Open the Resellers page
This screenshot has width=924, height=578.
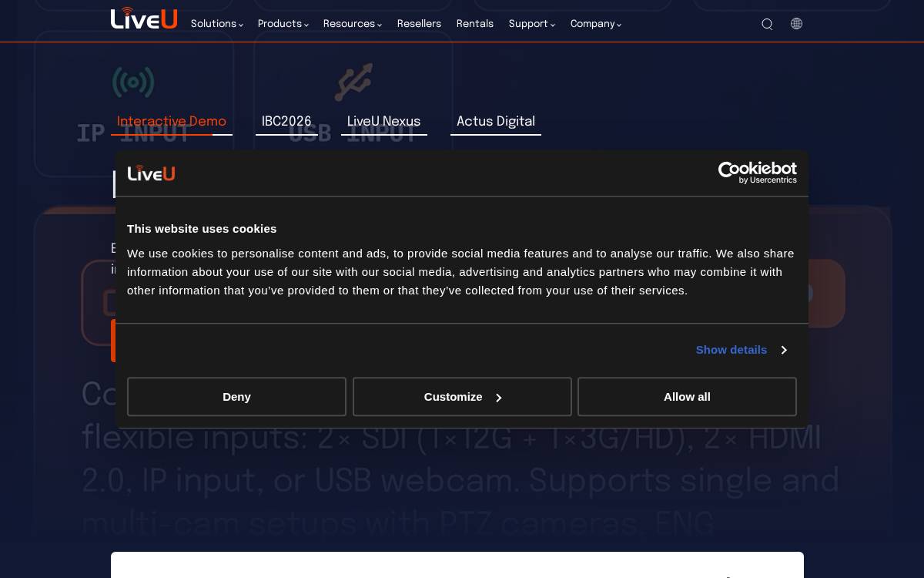click(x=419, y=24)
